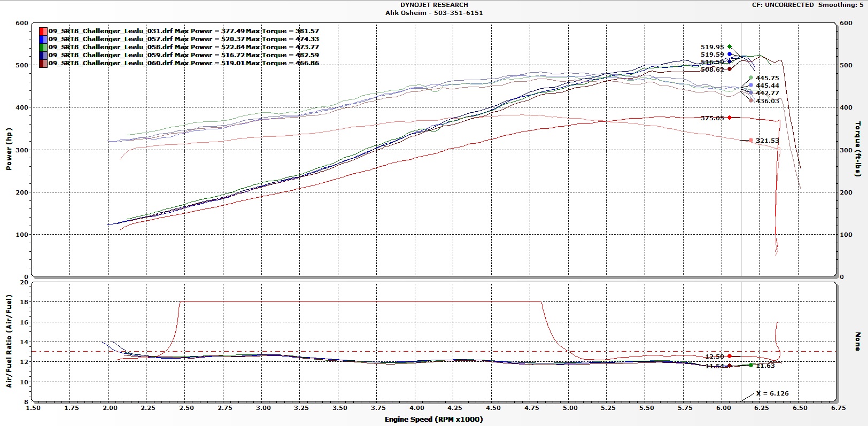Click the Torque (ft-lbs) axis label
The width and height of the screenshot is (868, 426).
click(858, 149)
